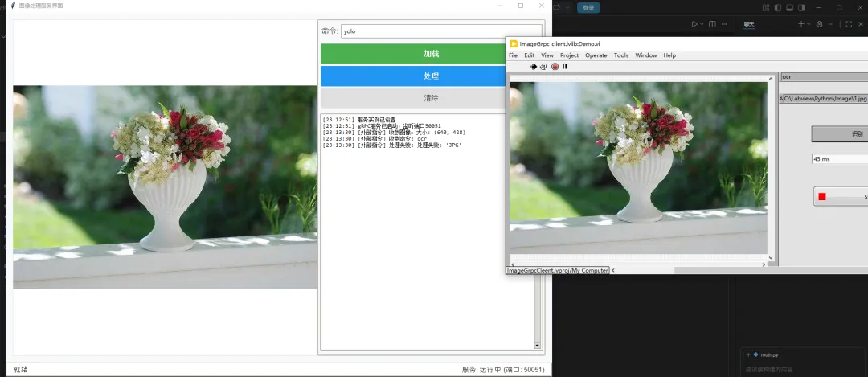The width and height of the screenshot is (868, 377).
Task: Close the chat panel X icon
Action: [862, 24]
